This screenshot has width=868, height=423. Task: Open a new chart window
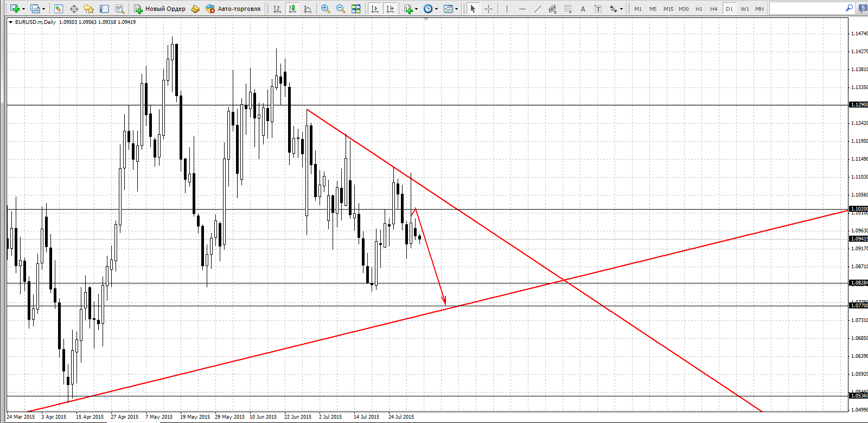[x=15, y=9]
